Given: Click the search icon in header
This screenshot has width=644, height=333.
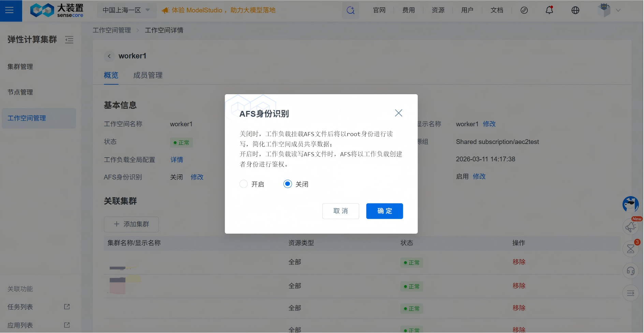Looking at the screenshot, I should (x=350, y=10).
